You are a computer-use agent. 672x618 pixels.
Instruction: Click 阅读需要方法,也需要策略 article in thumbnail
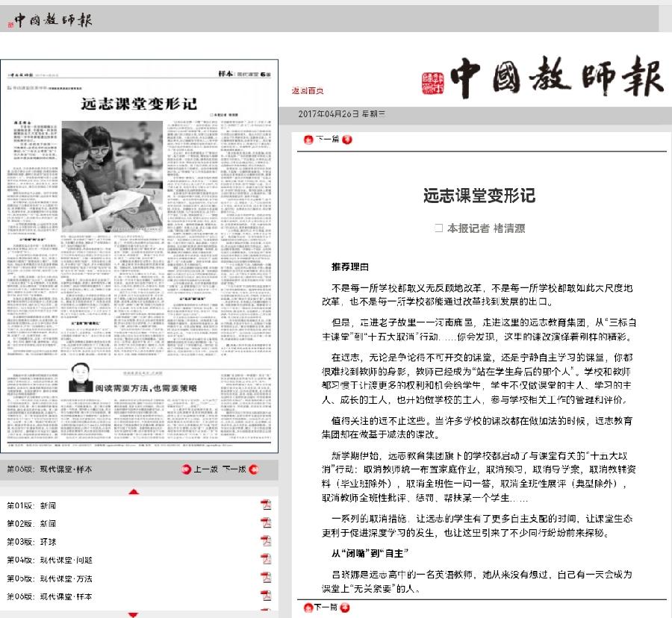[146, 388]
